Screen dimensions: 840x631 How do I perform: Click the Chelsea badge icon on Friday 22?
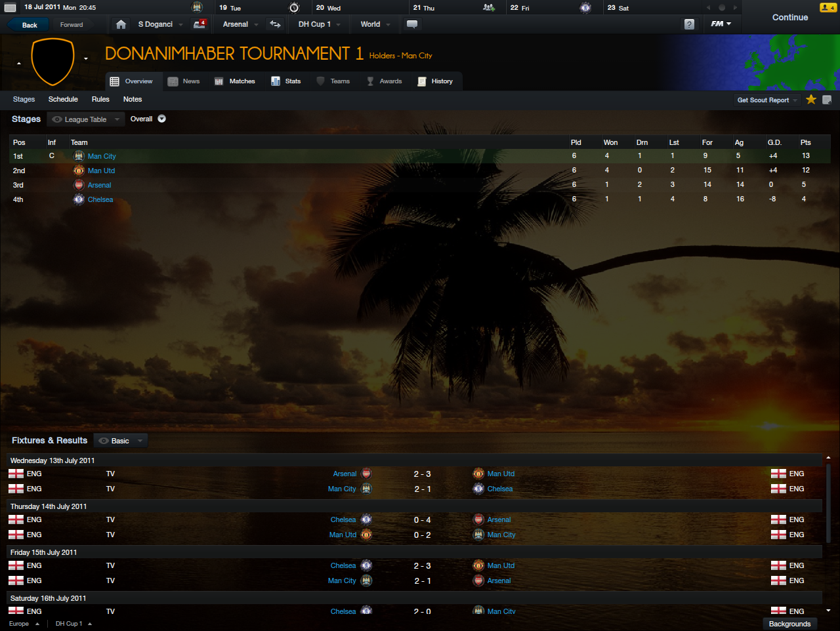tap(585, 8)
